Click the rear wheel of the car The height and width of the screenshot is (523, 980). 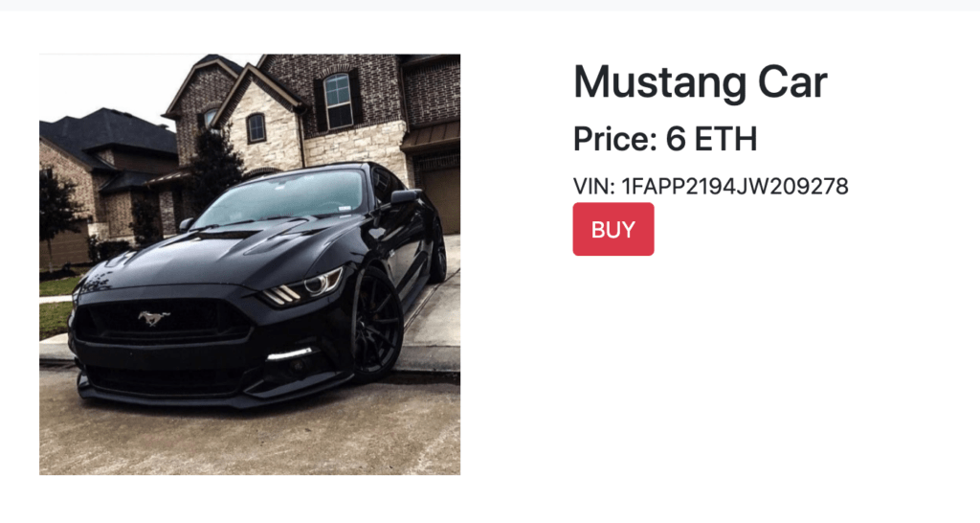(438, 252)
